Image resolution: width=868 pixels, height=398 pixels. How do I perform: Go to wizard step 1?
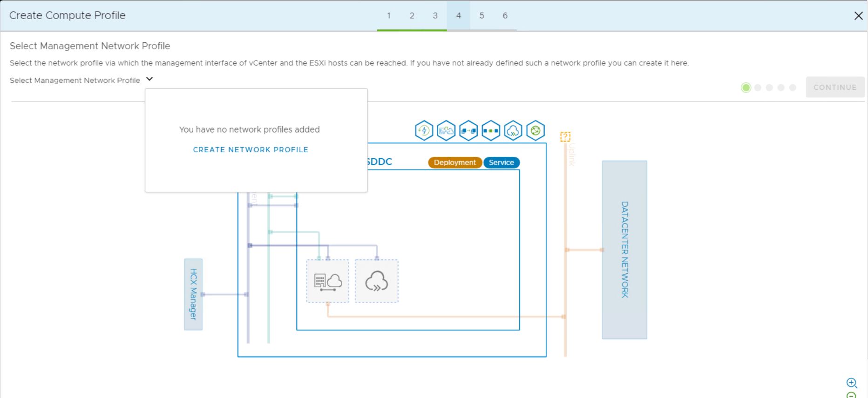(389, 16)
